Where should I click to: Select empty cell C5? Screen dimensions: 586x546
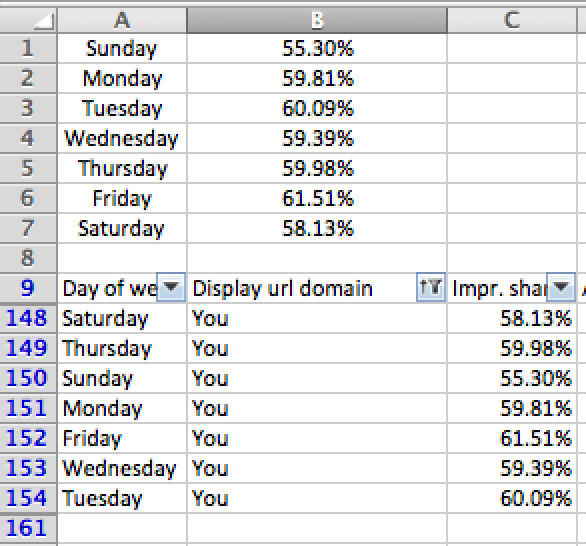pos(512,168)
